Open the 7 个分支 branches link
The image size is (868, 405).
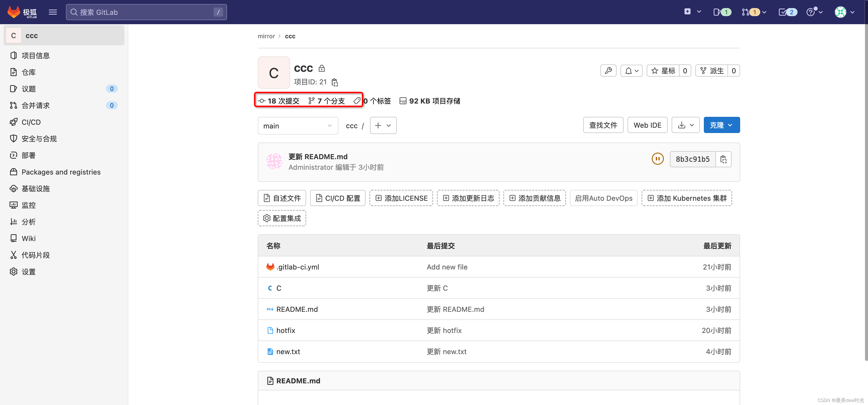click(327, 101)
